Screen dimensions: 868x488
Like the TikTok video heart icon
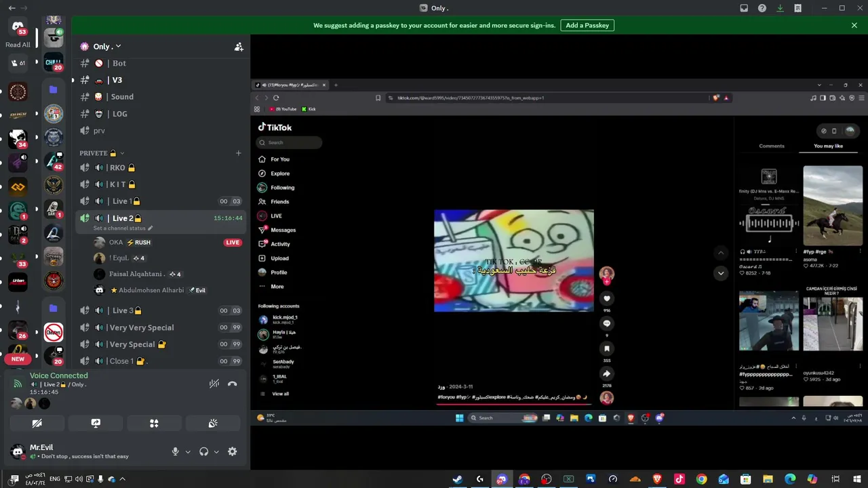pos(607,298)
